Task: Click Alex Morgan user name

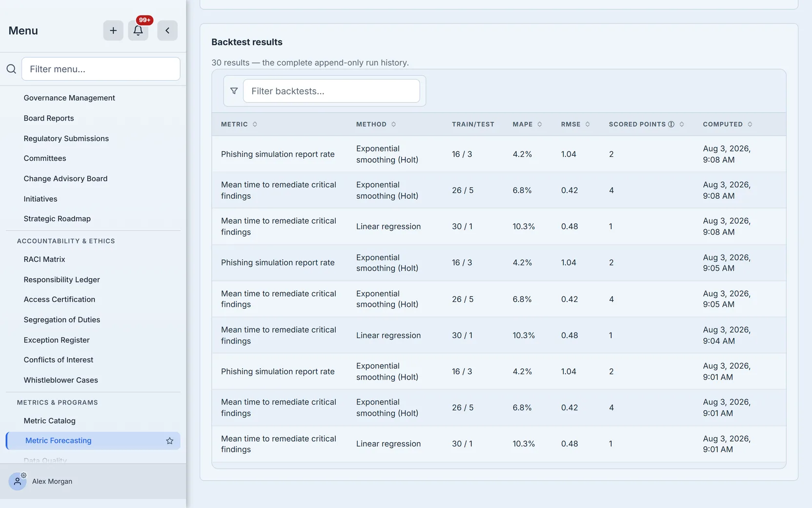Action: pyautogui.click(x=52, y=481)
